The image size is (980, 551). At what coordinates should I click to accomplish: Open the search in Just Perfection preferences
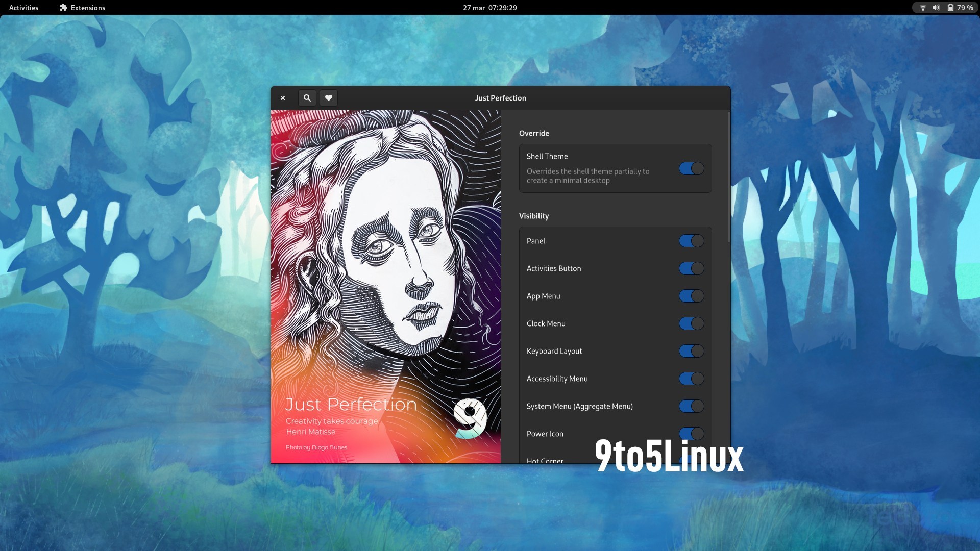(x=307, y=98)
